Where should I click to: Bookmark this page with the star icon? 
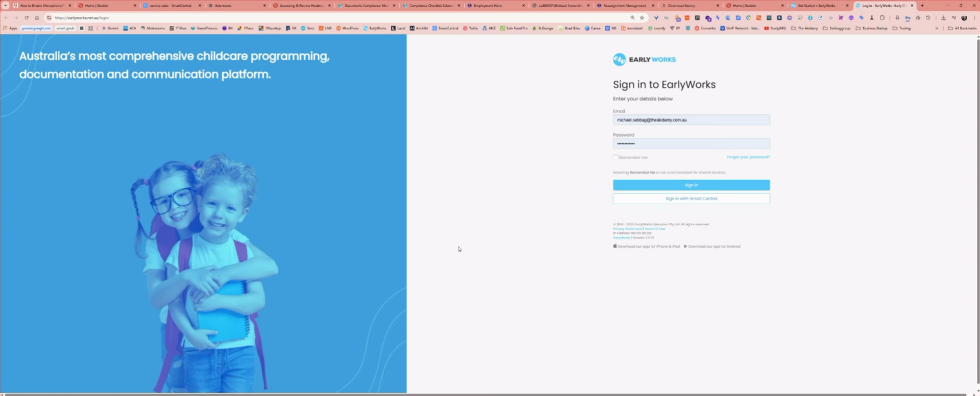tap(642, 18)
